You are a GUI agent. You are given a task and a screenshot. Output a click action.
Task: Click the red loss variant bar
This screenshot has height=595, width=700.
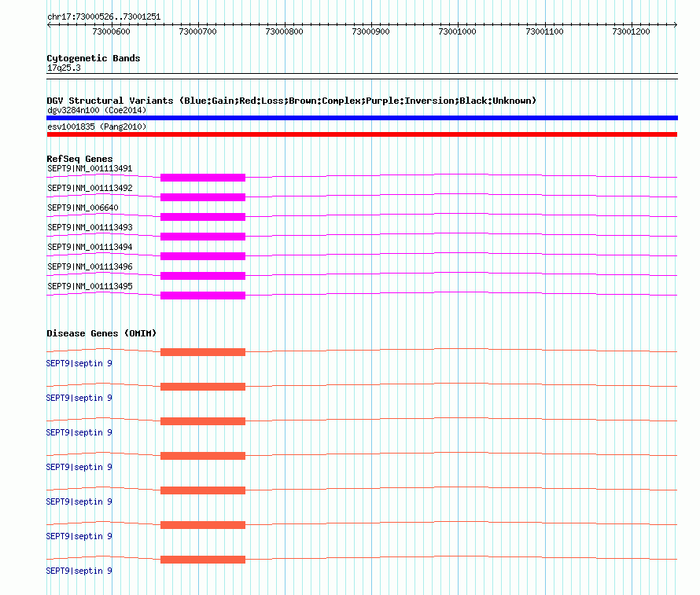pyautogui.click(x=362, y=134)
